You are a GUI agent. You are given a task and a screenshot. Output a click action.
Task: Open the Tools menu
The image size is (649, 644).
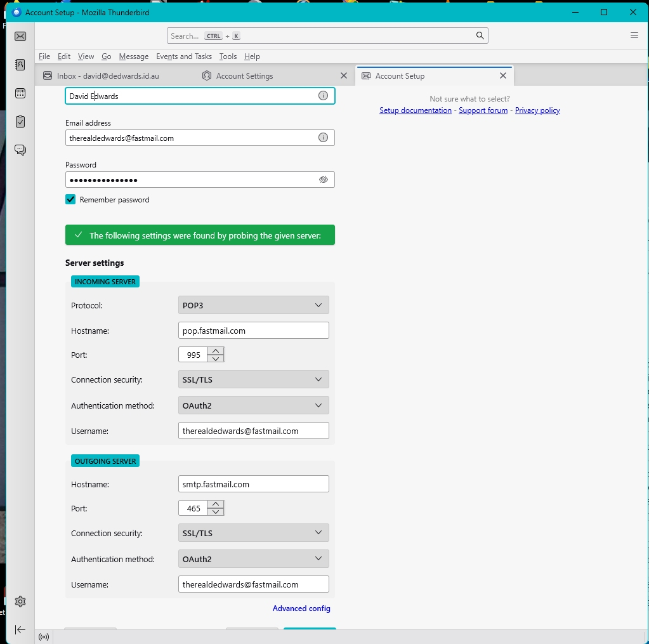[x=228, y=56]
